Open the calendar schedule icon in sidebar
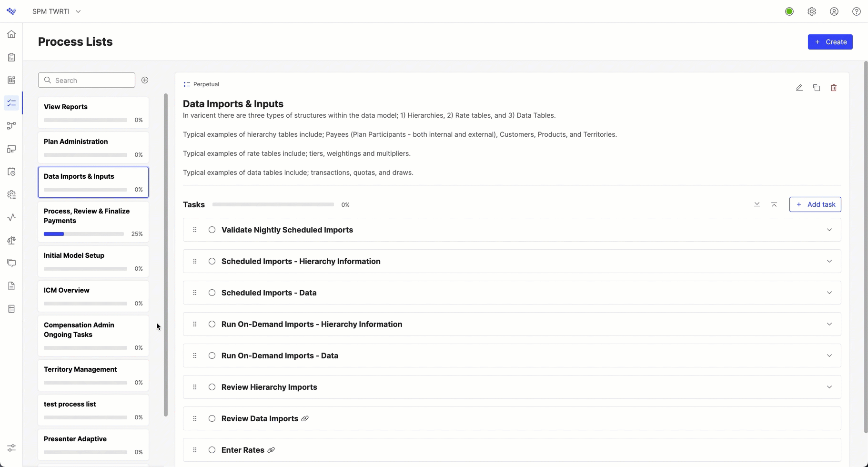Image resolution: width=868 pixels, height=467 pixels. [11, 172]
